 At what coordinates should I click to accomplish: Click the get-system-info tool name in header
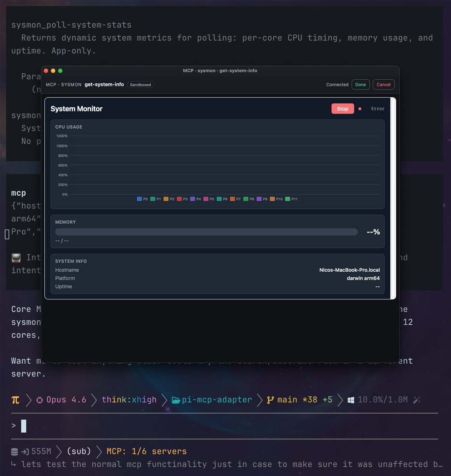pyautogui.click(x=104, y=84)
